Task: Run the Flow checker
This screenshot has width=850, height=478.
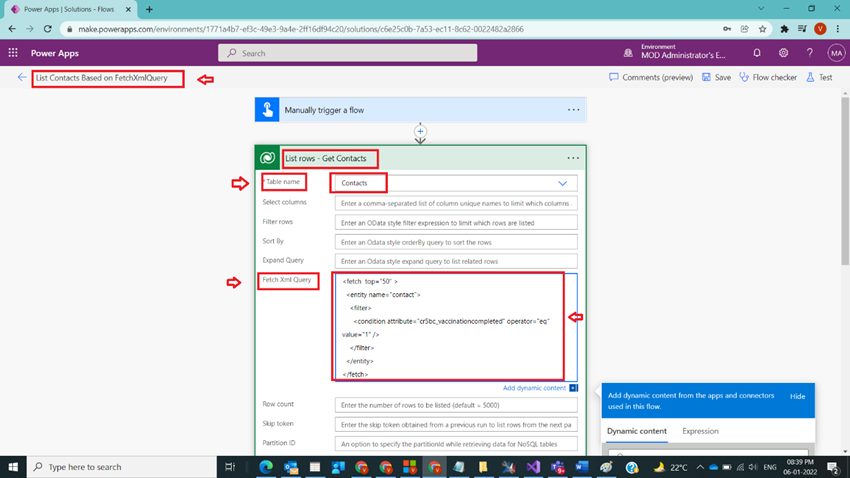Action: coord(768,77)
